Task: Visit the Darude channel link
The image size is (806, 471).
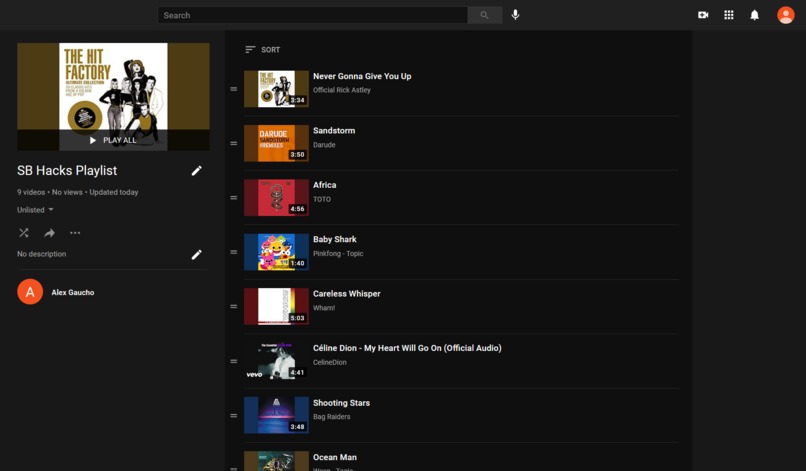Action: point(324,145)
